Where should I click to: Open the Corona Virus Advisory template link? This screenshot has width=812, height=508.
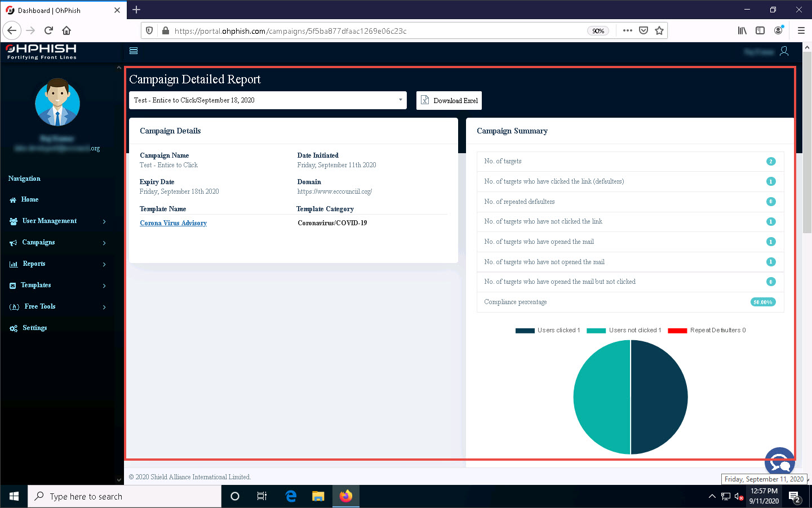click(173, 223)
